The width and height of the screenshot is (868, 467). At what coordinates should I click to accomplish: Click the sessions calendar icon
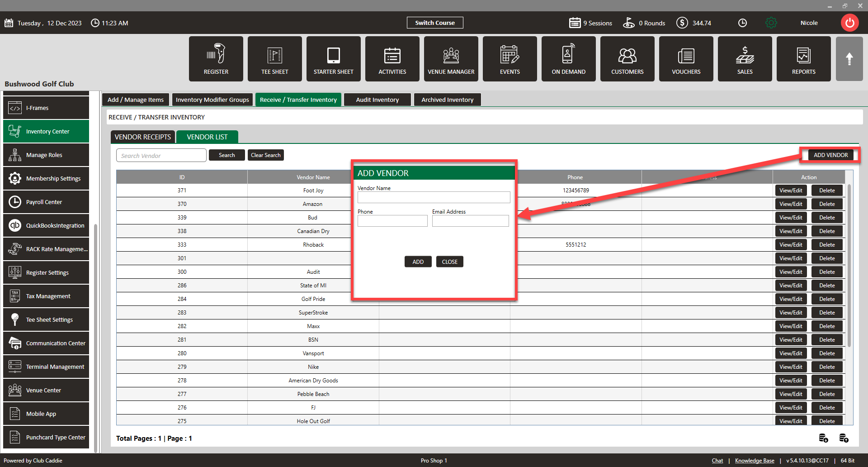[x=575, y=23]
